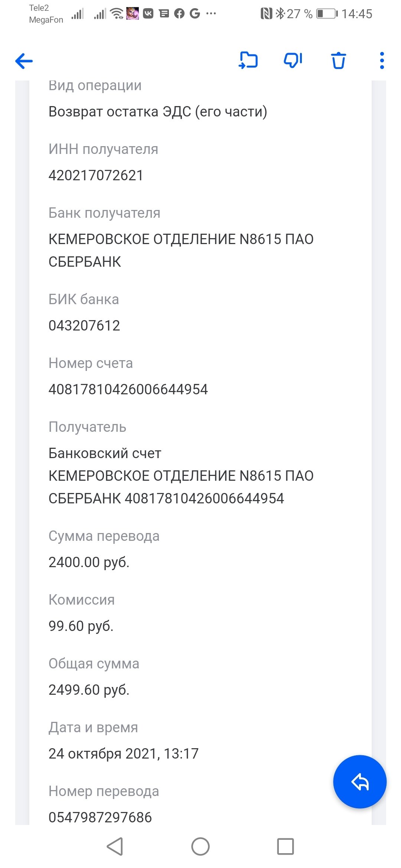Screen dimensions: 401x868
Task: Delete the email with the trash icon
Action: 338,60
